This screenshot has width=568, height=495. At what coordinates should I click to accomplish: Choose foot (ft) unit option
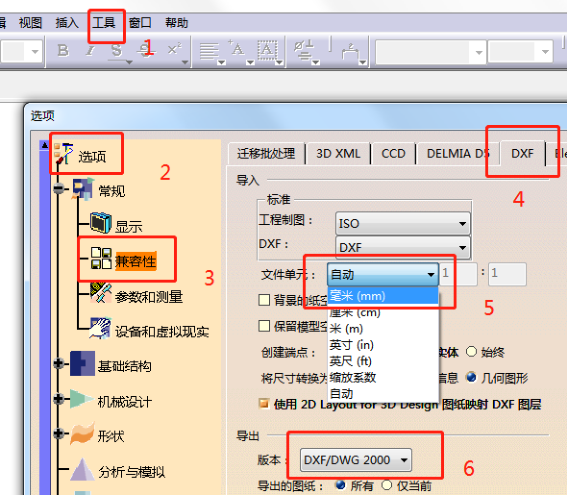[x=383, y=361]
